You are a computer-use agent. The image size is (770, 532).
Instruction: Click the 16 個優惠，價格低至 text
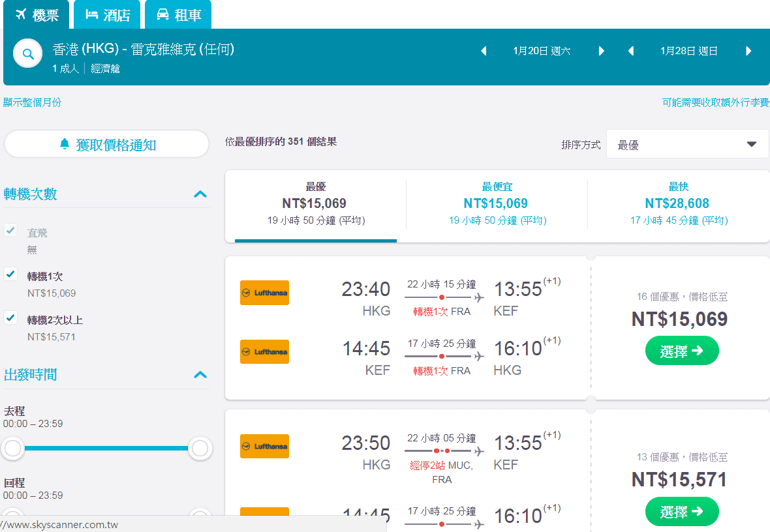pyautogui.click(x=682, y=297)
